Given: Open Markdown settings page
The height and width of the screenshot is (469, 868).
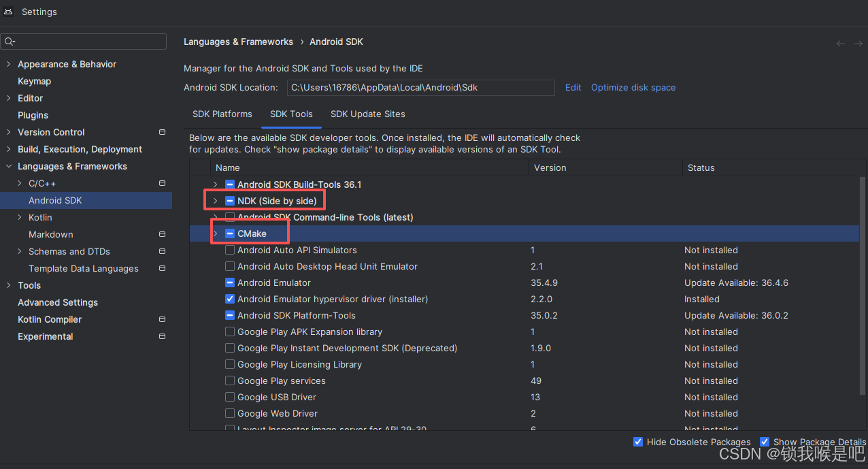Looking at the screenshot, I should [50, 234].
